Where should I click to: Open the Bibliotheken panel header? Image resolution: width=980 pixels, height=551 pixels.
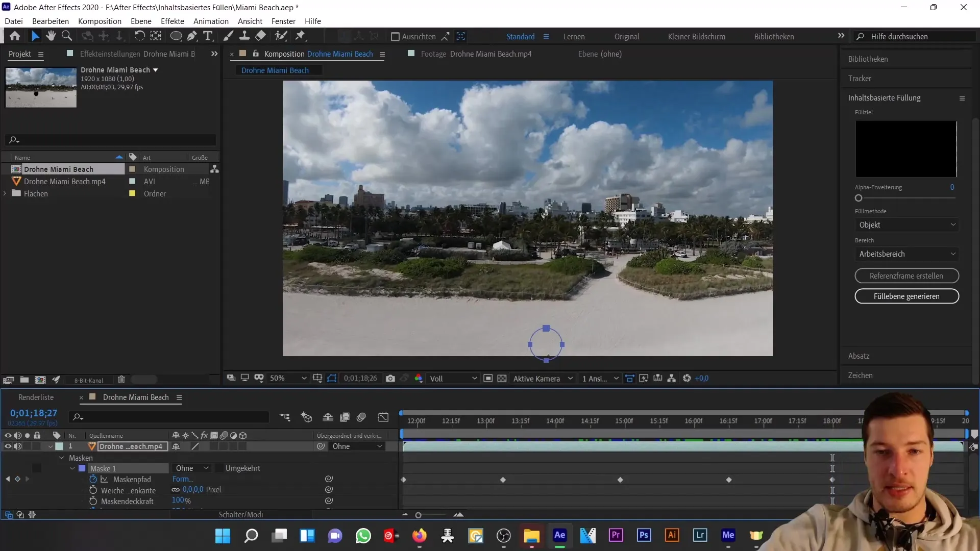tap(868, 59)
